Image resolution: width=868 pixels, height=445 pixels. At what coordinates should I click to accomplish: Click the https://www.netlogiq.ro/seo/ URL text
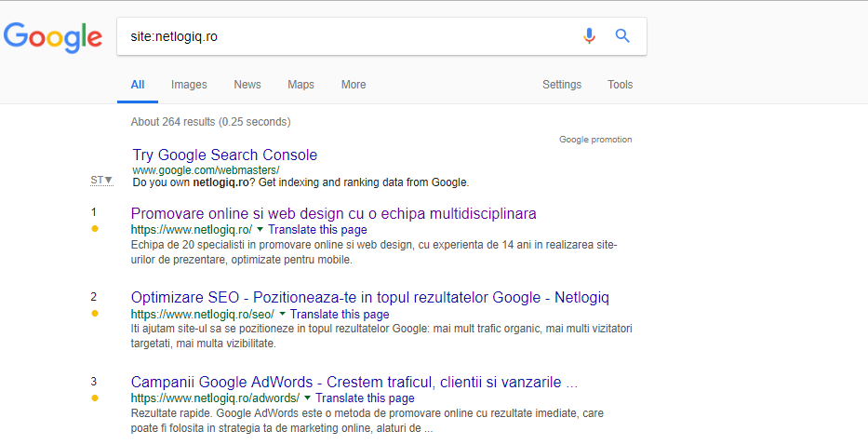point(203,315)
